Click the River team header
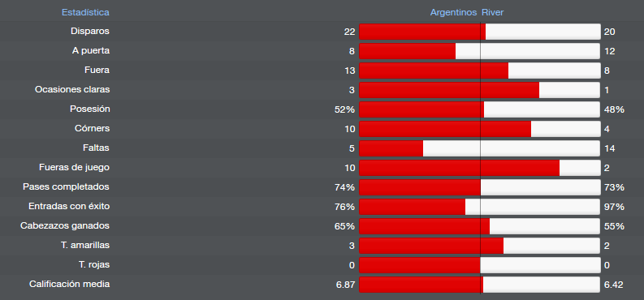Screen dimensions: 644x300 492,12
